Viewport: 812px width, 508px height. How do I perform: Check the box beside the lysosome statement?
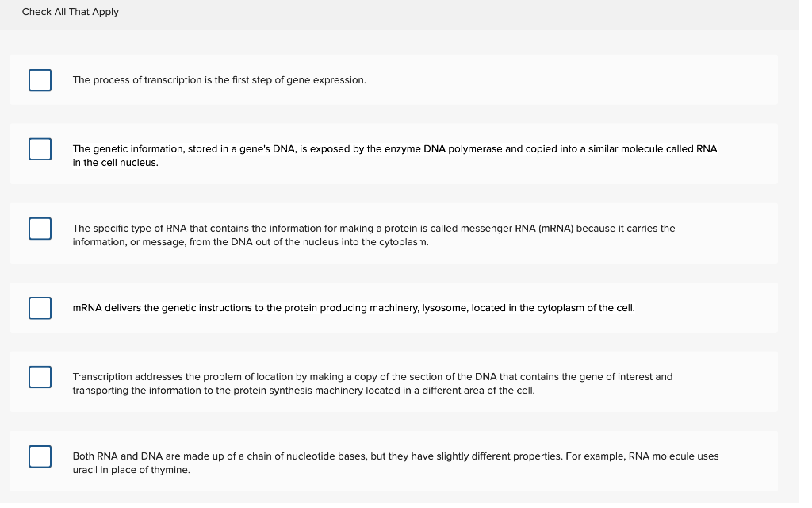40,308
